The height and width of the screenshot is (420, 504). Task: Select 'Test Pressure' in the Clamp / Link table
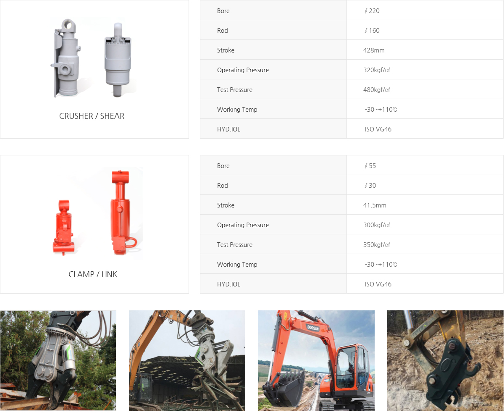(x=235, y=244)
